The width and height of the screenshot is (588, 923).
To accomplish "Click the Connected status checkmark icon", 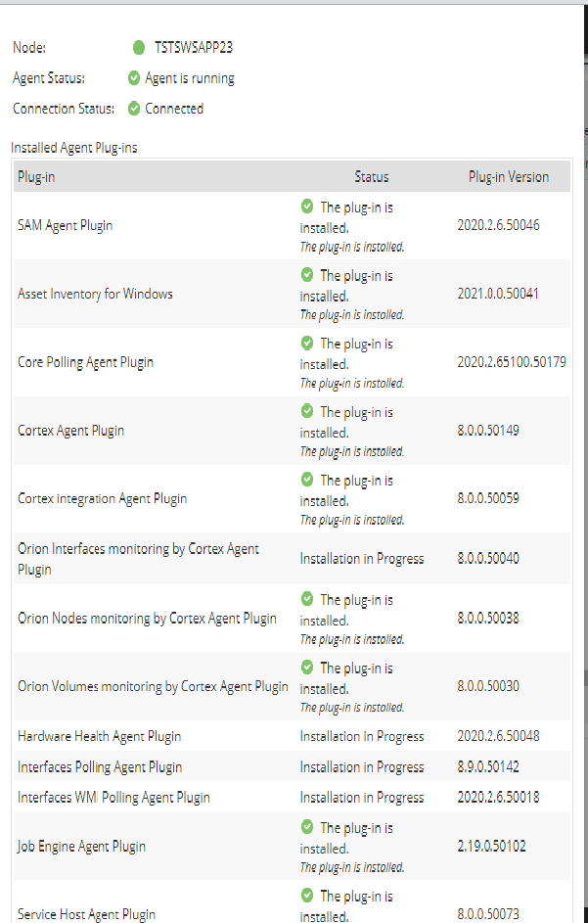I will click(134, 109).
